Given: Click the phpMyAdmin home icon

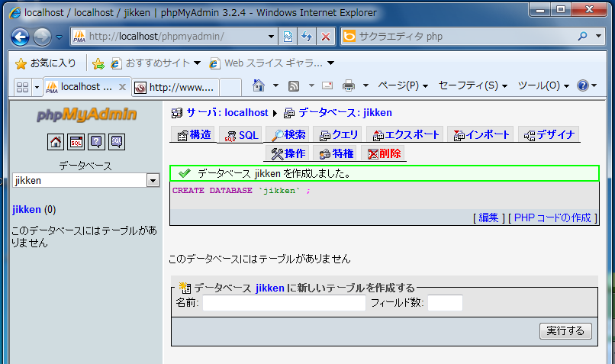Looking at the screenshot, I should click(x=56, y=141).
